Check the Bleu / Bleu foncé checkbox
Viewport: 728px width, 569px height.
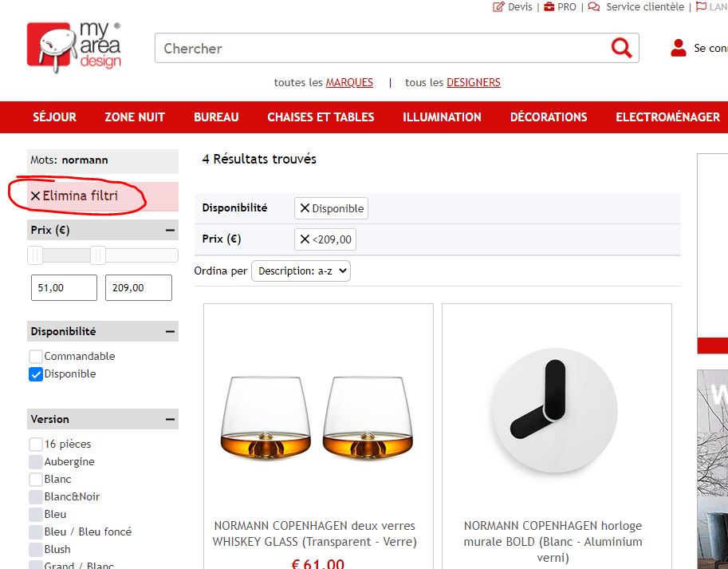point(36,531)
